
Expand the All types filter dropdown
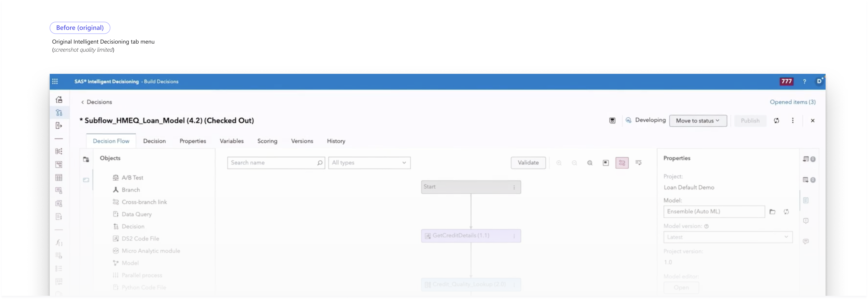click(x=369, y=163)
